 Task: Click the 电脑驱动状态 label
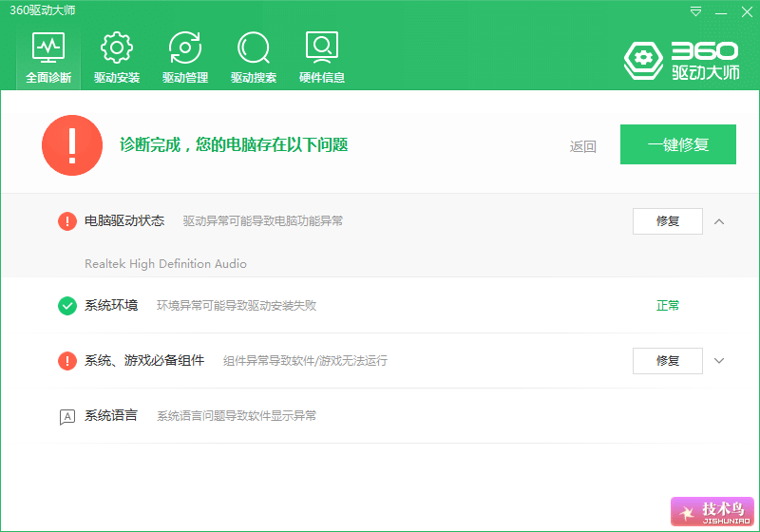click(124, 221)
